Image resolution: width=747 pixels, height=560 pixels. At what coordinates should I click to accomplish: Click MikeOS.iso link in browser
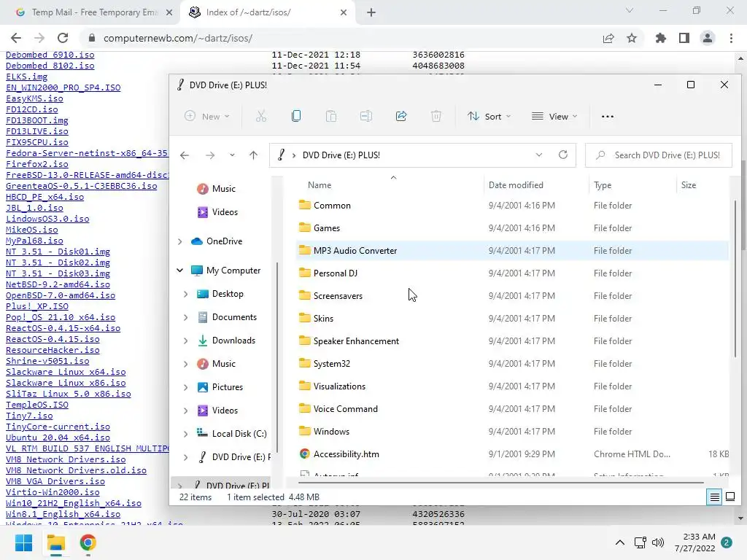[32, 230]
